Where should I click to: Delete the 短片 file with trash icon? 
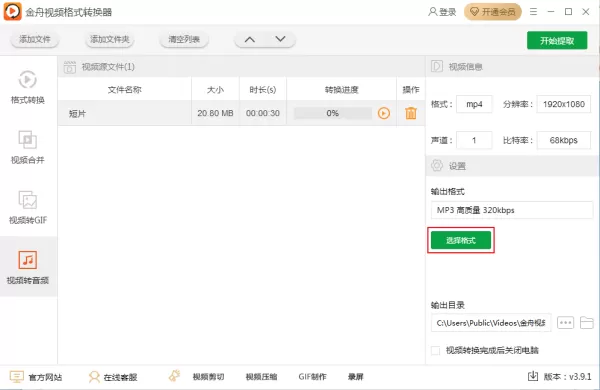411,113
